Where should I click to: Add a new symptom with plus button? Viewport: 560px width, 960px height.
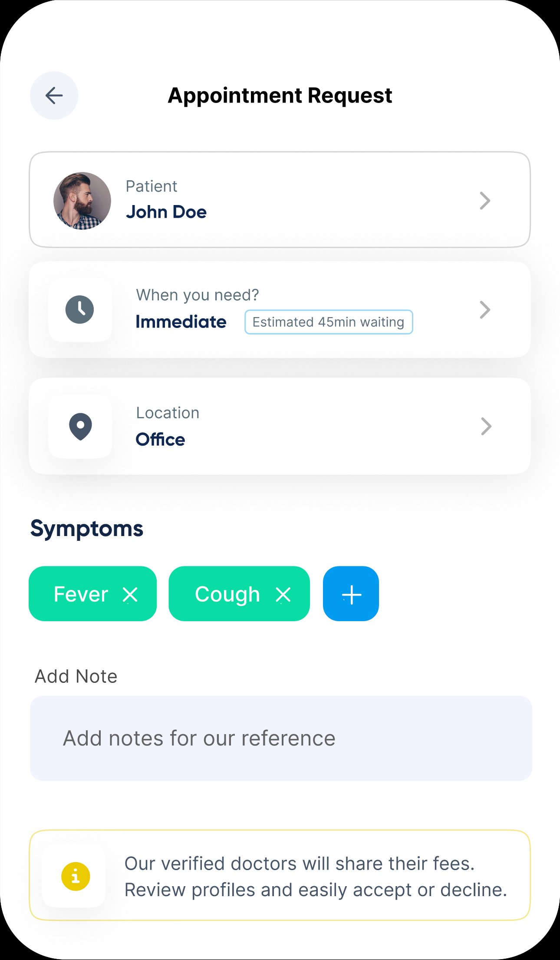[351, 594]
